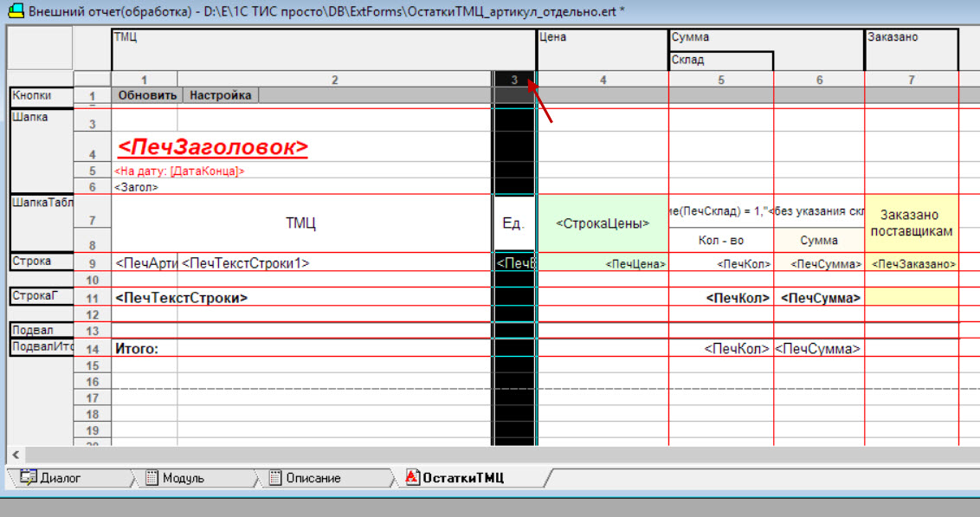Select row header 1

[x=93, y=95]
